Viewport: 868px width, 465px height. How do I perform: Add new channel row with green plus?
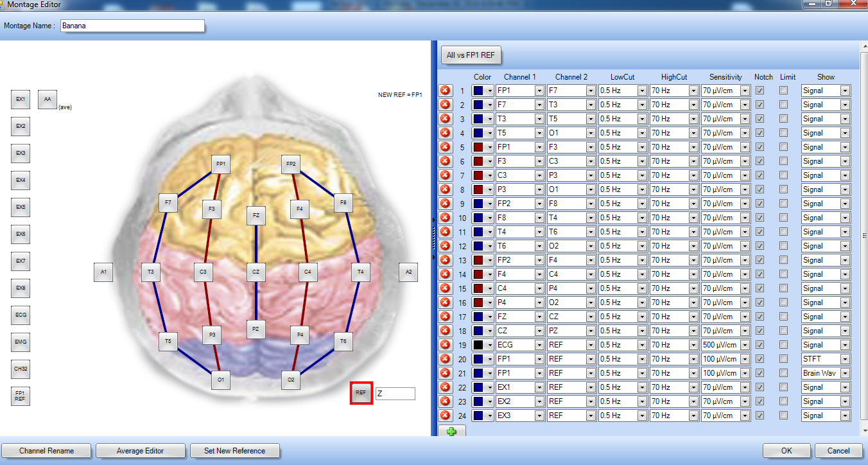point(452,431)
